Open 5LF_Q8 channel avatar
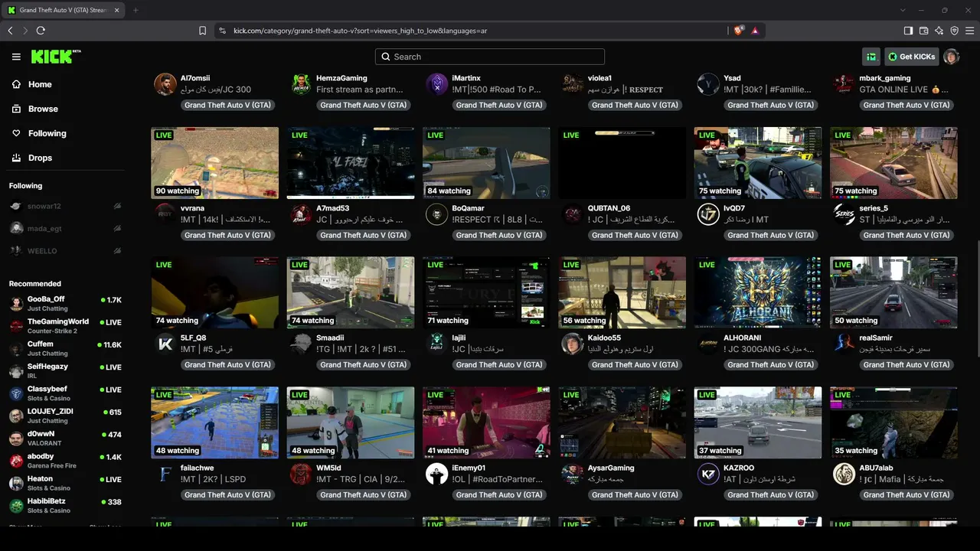The width and height of the screenshot is (980, 551). click(x=165, y=344)
